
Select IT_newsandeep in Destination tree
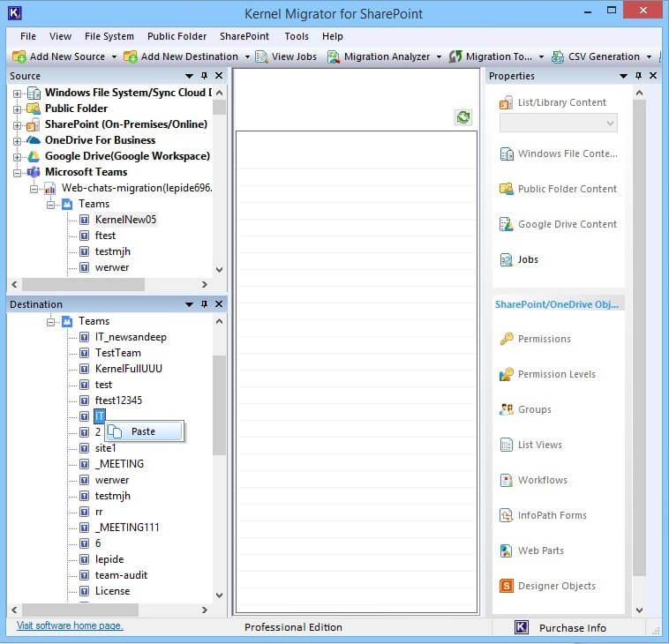click(131, 337)
